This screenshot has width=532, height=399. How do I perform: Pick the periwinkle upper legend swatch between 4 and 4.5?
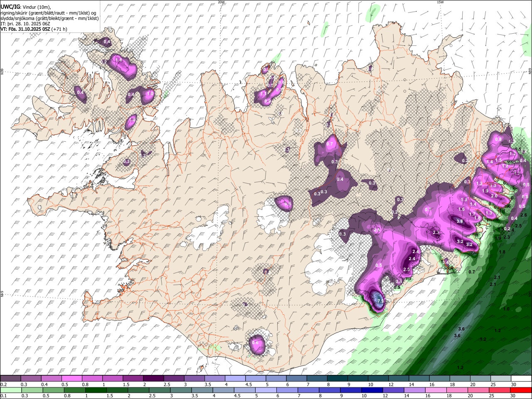click(x=235, y=379)
